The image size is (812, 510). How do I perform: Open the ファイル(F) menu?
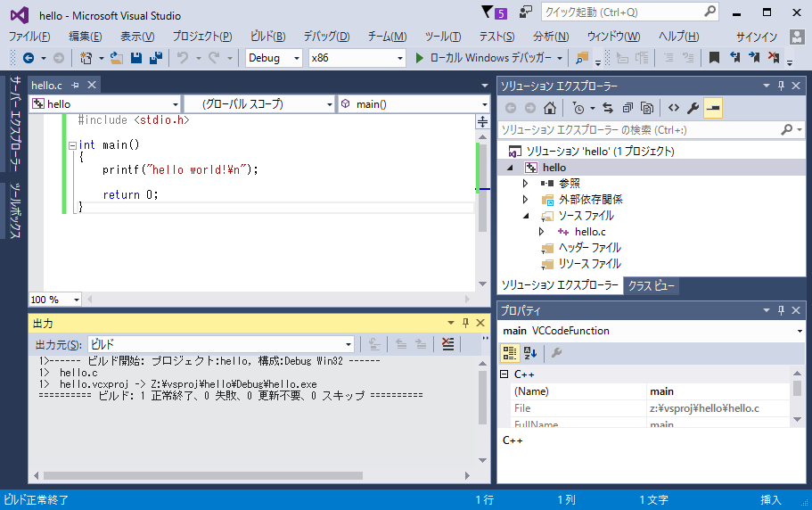29,37
